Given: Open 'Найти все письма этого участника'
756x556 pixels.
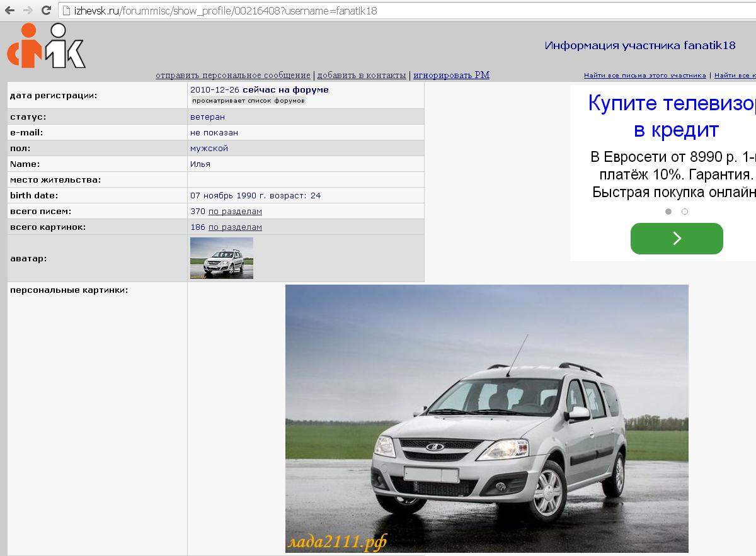Looking at the screenshot, I should click(644, 76).
